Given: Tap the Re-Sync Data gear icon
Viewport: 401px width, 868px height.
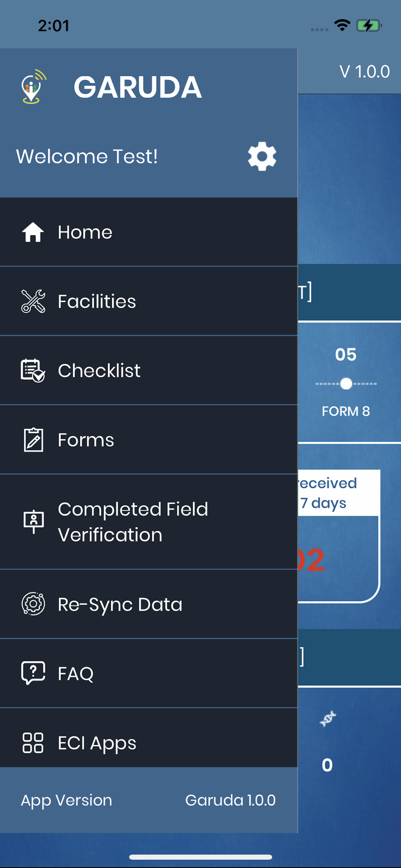Looking at the screenshot, I should click(33, 604).
